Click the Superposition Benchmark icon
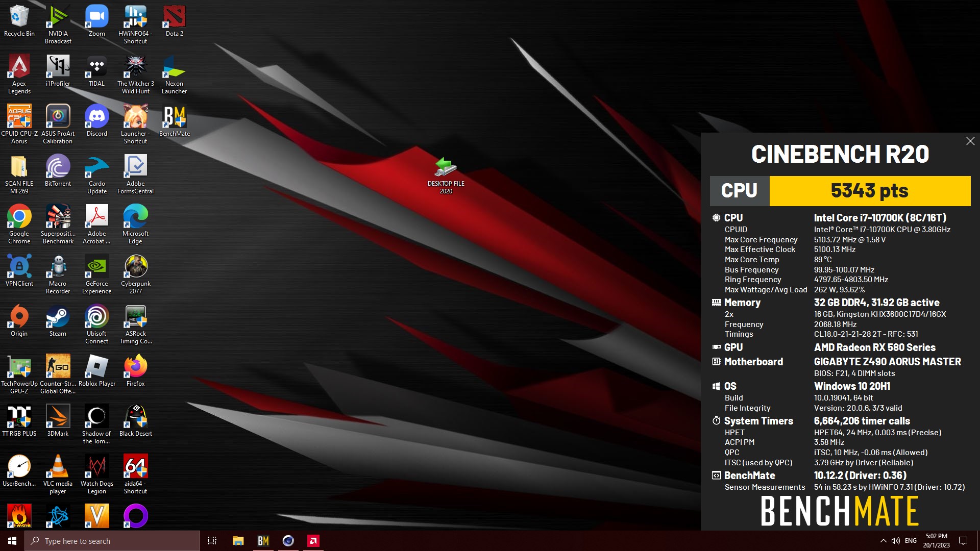The width and height of the screenshot is (980, 551). [x=58, y=225]
